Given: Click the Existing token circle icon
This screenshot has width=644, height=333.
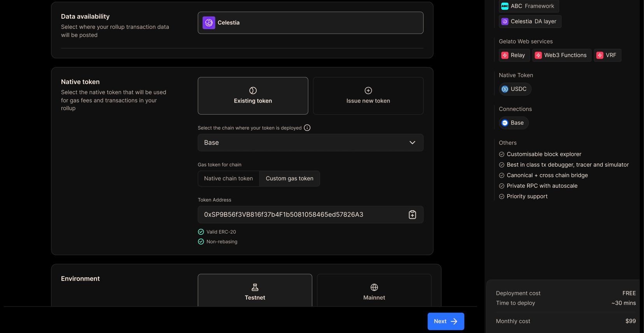Looking at the screenshot, I should (253, 91).
